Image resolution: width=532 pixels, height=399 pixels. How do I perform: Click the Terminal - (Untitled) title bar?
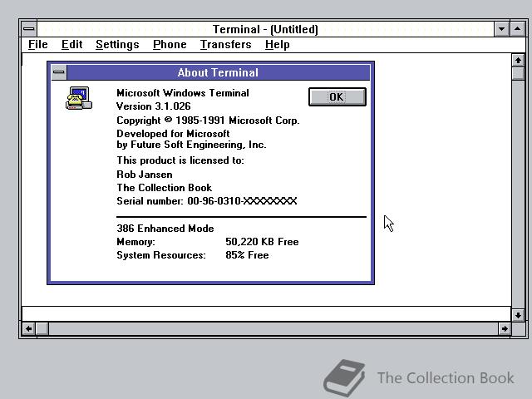click(x=265, y=29)
